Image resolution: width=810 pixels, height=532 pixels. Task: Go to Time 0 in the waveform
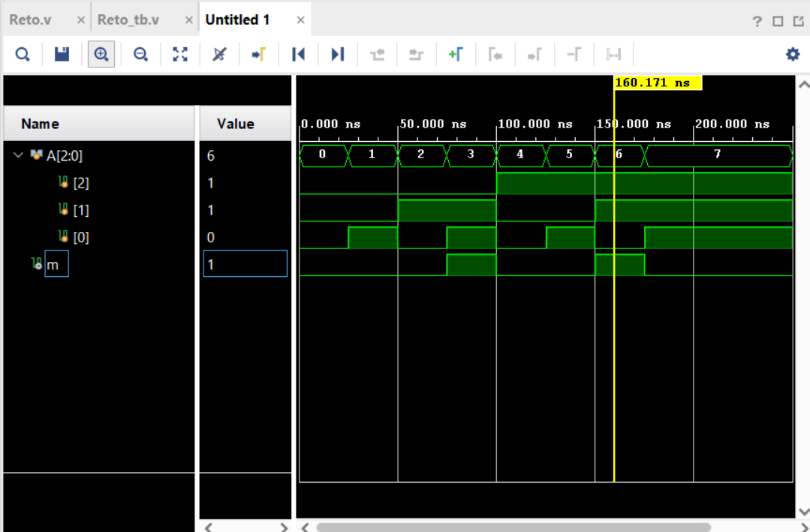(x=298, y=53)
